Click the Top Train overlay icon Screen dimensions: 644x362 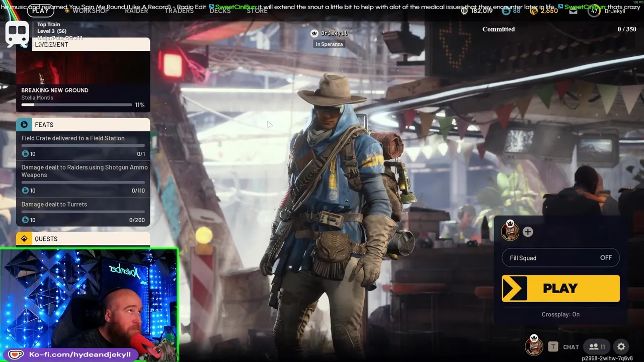17,34
